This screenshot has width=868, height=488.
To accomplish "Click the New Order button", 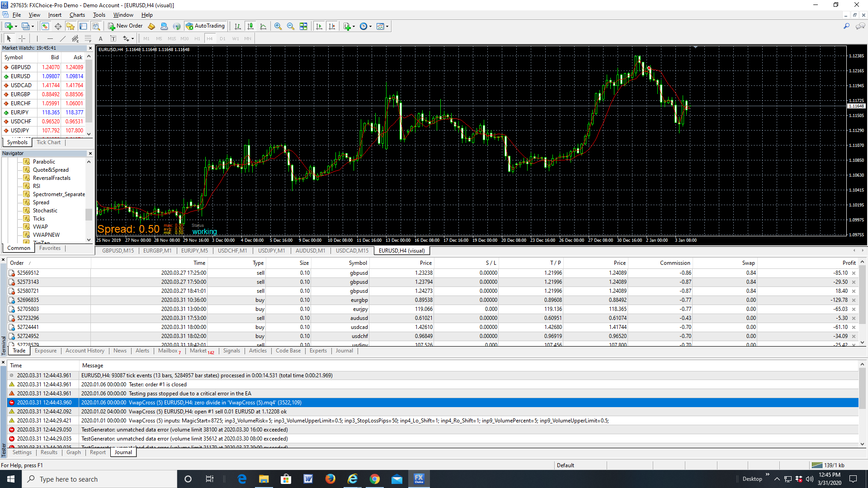I will (125, 26).
